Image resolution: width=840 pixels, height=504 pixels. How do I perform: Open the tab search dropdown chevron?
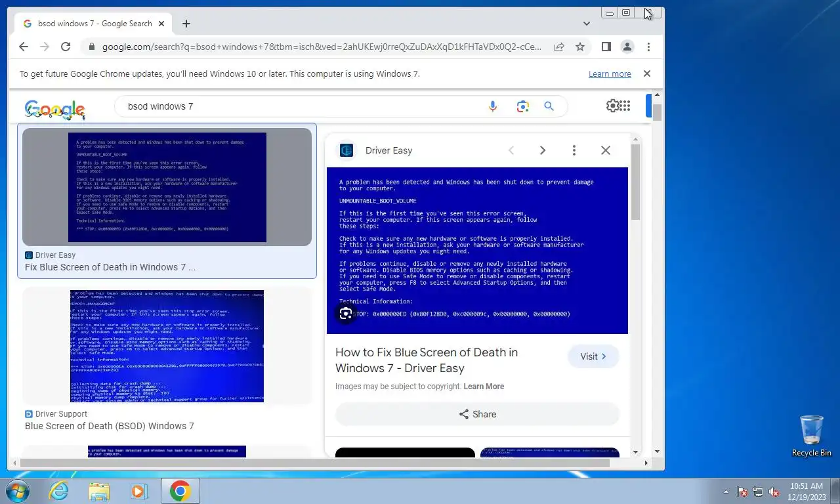[586, 24]
